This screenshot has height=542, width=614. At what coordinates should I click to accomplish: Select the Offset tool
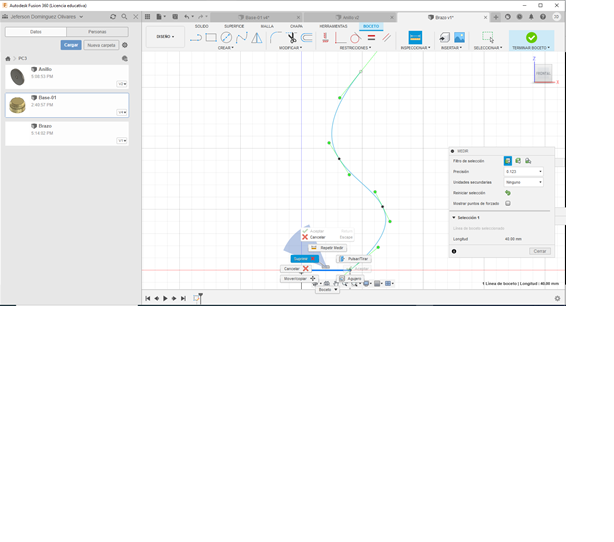coord(307,38)
